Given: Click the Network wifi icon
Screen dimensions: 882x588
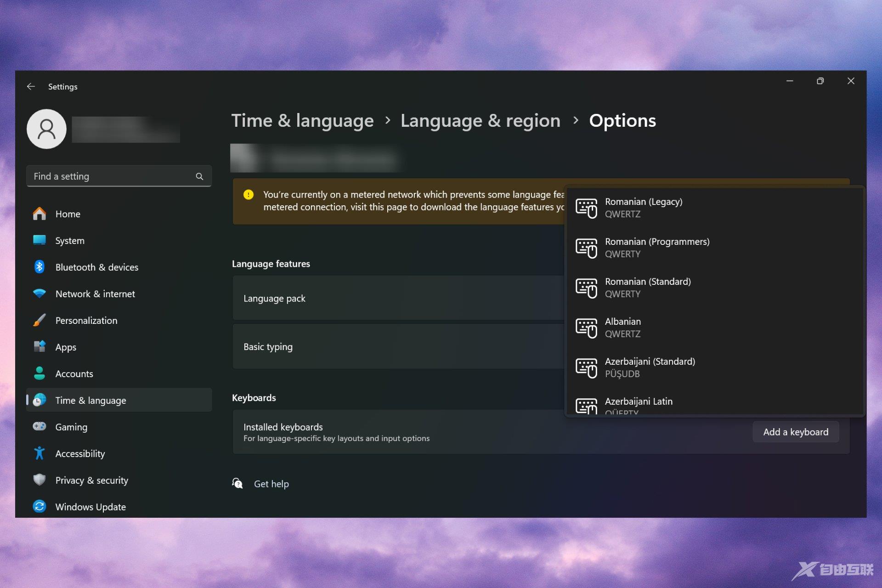Looking at the screenshot, I should tap(40, 294).
